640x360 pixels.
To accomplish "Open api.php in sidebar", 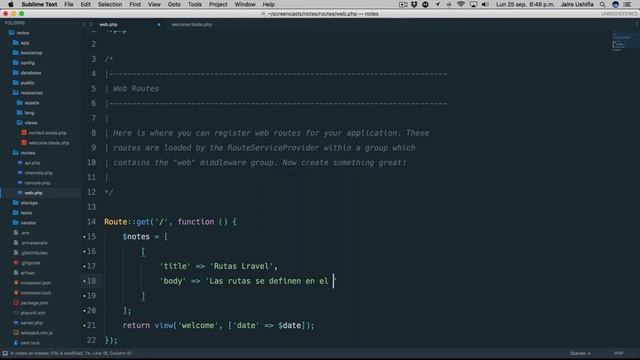I will pos(29,163).
